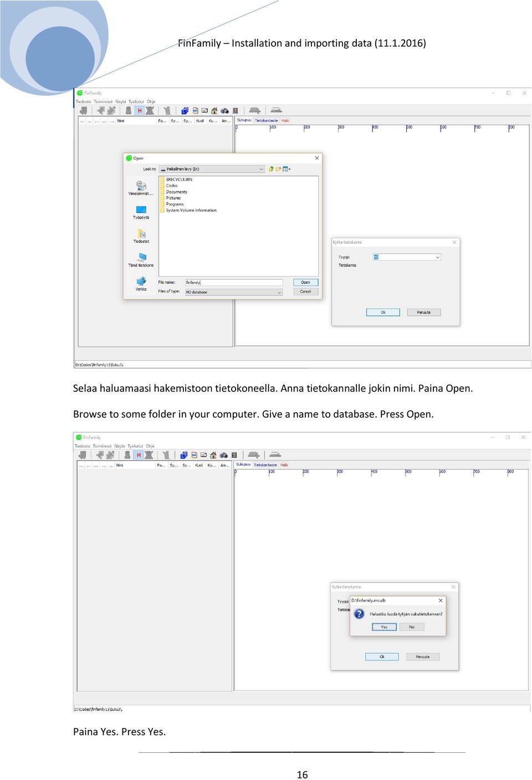Image resolution: width=532 pixels, height=780 pixels.
Task: Create a new folder in Open dialog
Action: tap(279, 169)
